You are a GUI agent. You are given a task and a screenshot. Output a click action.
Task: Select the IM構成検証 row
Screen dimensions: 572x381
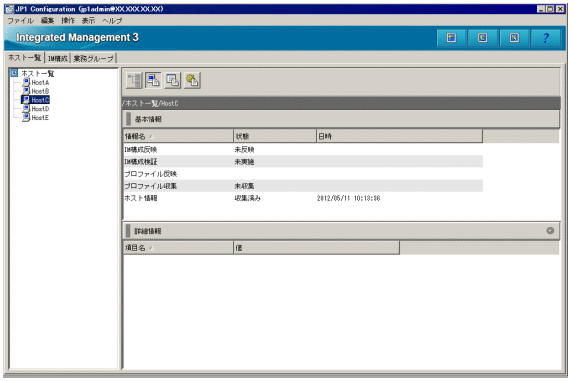(303, 162)
